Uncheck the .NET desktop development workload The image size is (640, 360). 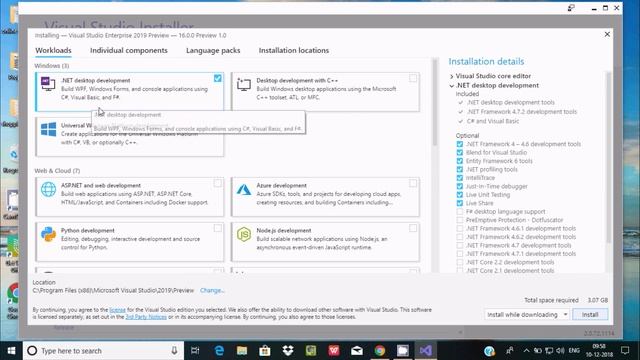click(x=218, y=78)
